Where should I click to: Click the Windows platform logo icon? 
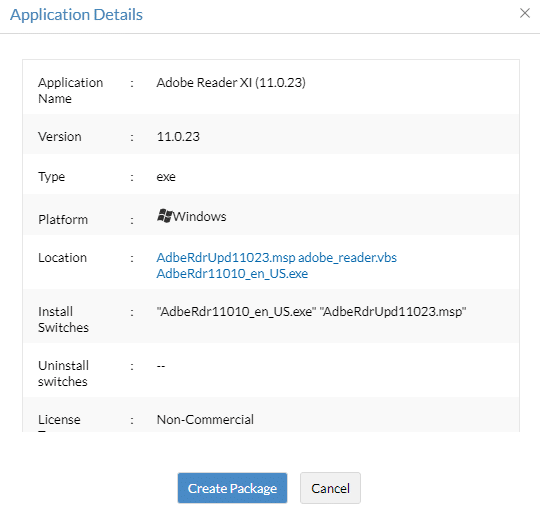164,216
